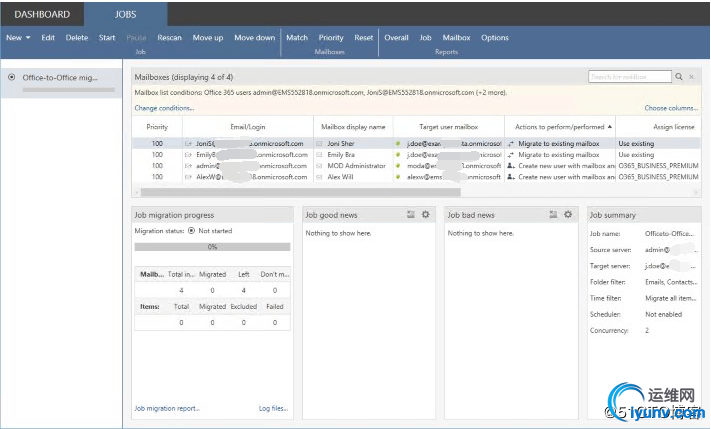Click the Rescan toolbar button

170,38
